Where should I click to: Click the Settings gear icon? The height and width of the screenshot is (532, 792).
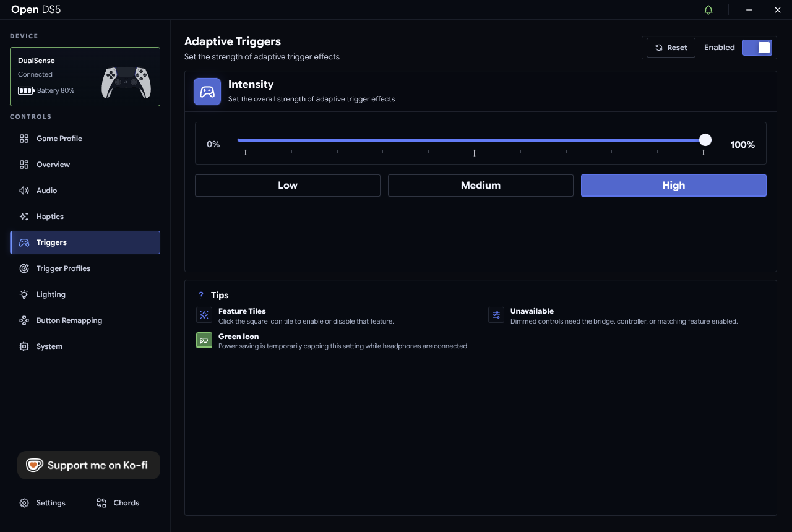click(24, 503)
